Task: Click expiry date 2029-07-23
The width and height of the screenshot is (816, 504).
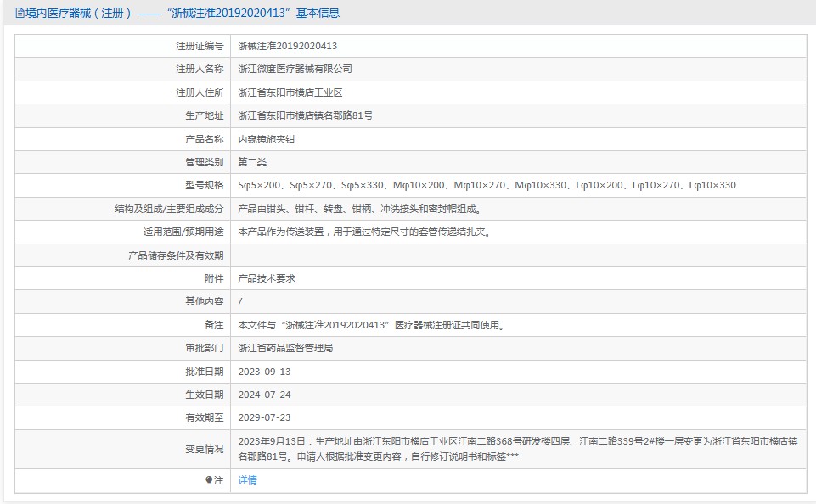Action: pos(264,417)
